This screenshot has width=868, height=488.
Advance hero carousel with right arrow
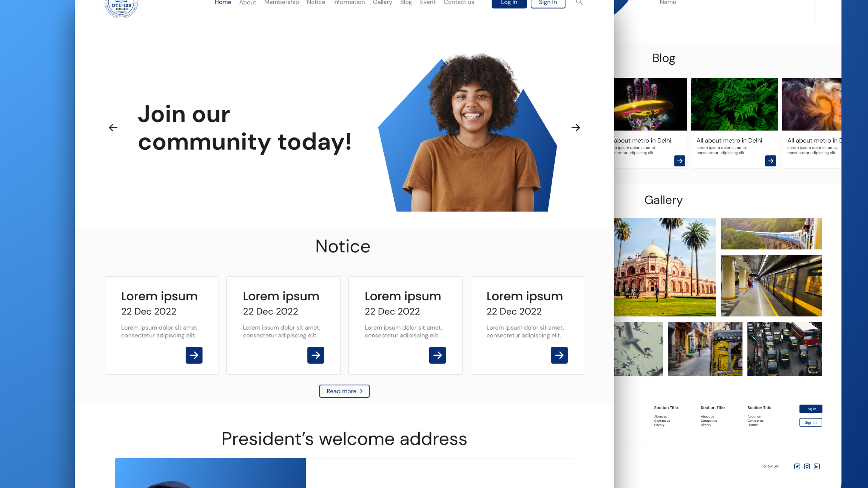point(576,128)
